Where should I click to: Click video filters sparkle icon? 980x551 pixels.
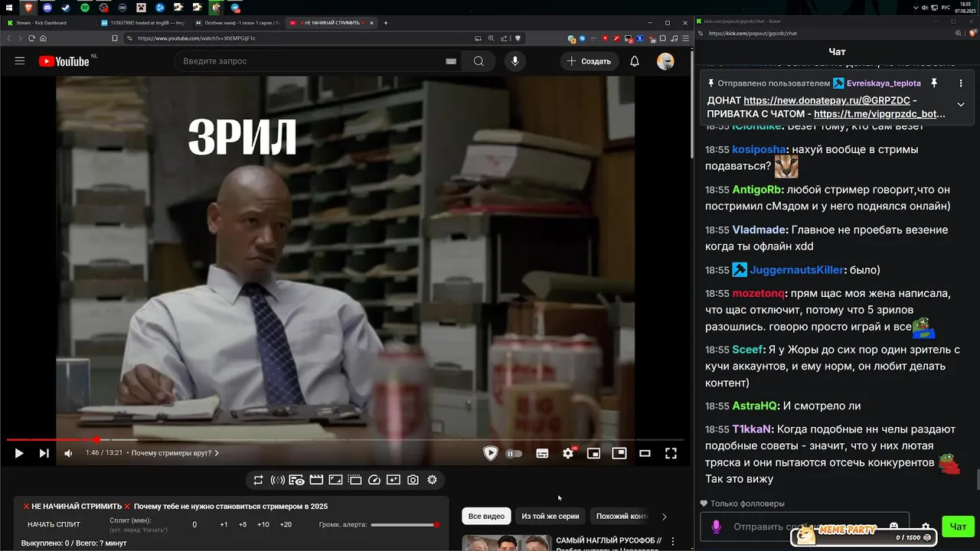coord(394,480)
